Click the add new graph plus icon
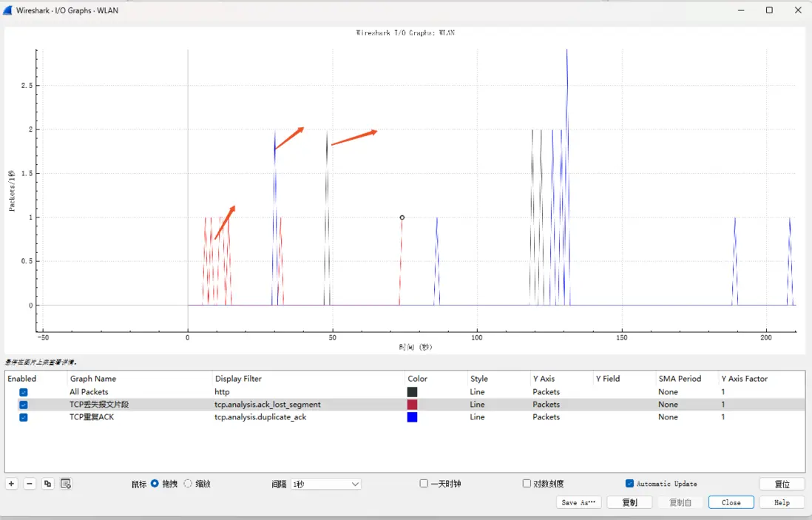 (12, 484)
